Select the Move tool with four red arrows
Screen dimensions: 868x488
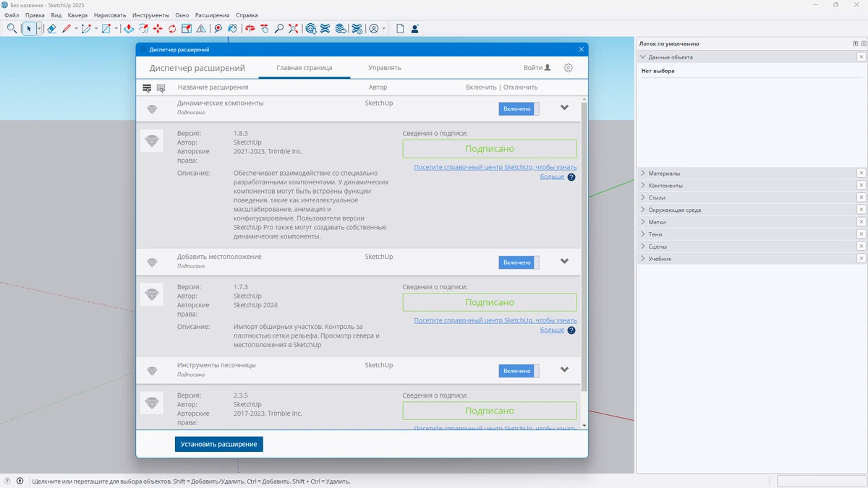click(x=158, y=29)
